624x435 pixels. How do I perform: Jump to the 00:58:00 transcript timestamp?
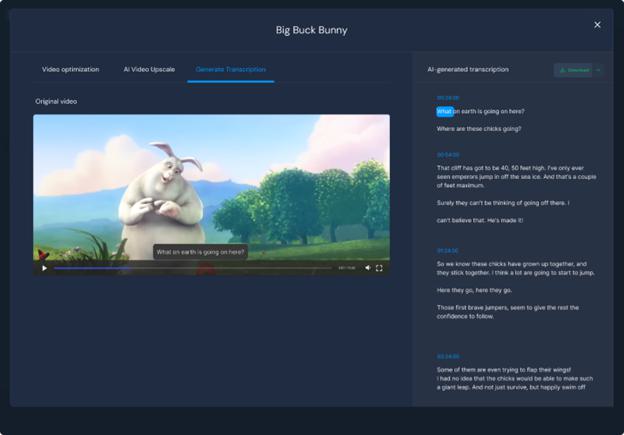coord(447,155)
